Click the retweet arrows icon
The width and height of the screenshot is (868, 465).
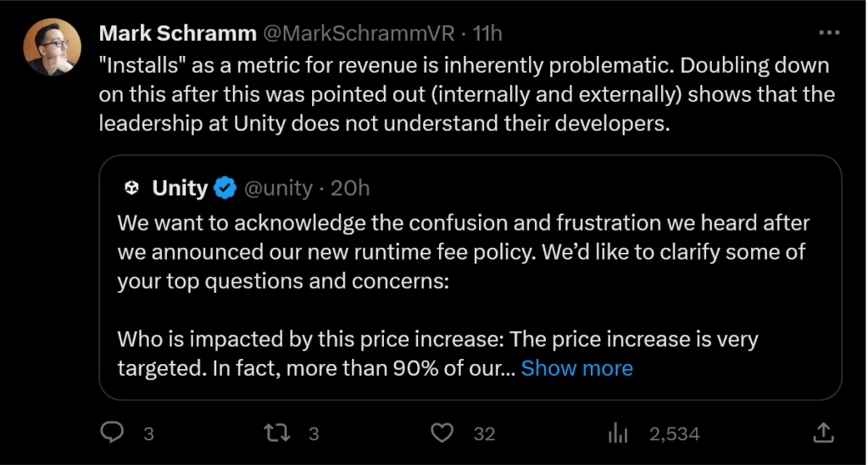pyautogui.click(x=277, y=434)
